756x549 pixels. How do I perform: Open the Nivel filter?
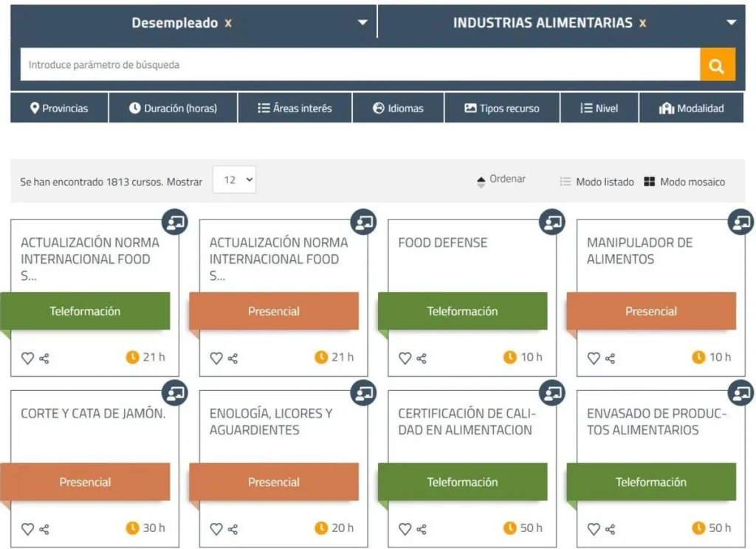click(x=599, y=108)
